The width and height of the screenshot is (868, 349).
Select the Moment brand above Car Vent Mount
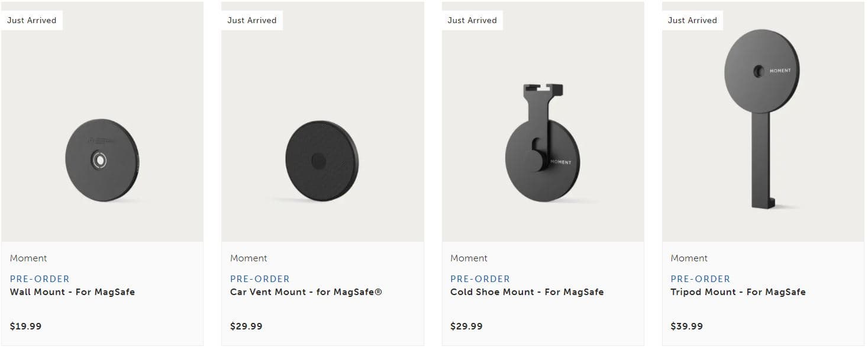[x=249, y=258]
